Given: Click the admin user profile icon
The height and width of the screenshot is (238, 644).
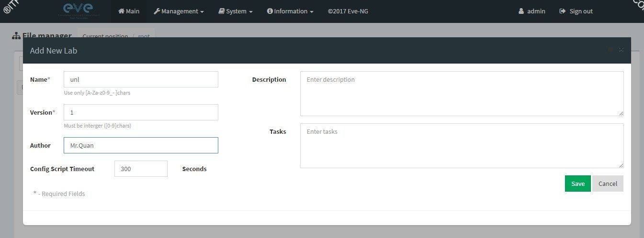Looking at the screenshot, I should pos(521,11).
